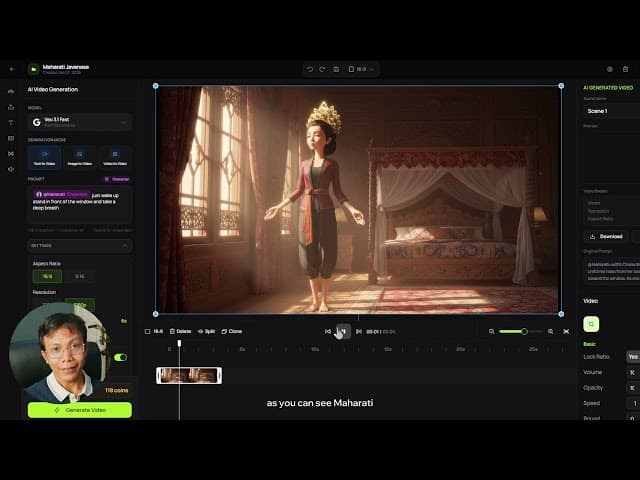This screenshot has width=640, height=480.
Task: Click the top-left canvas resize handle
Action: click(x=156, y=86)
